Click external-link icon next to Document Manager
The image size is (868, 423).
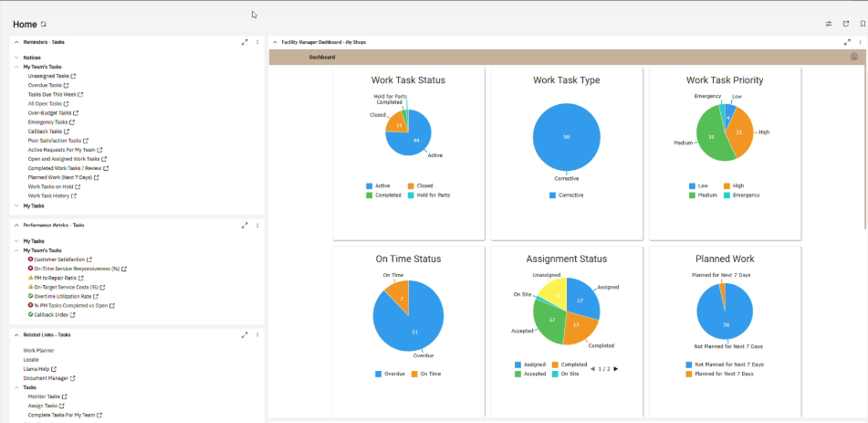pyautogui.click(x=72, y=378)
